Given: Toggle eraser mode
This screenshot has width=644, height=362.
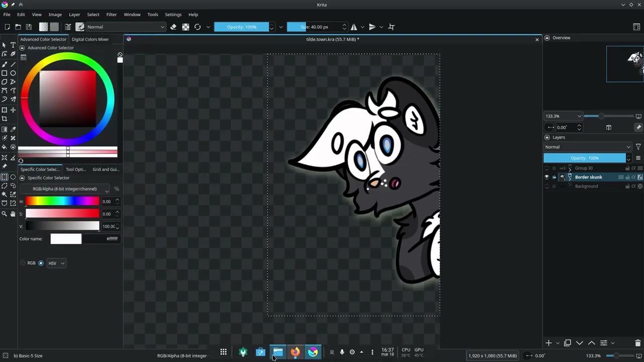Looking at the screenshot, I should tap(174, 27).
